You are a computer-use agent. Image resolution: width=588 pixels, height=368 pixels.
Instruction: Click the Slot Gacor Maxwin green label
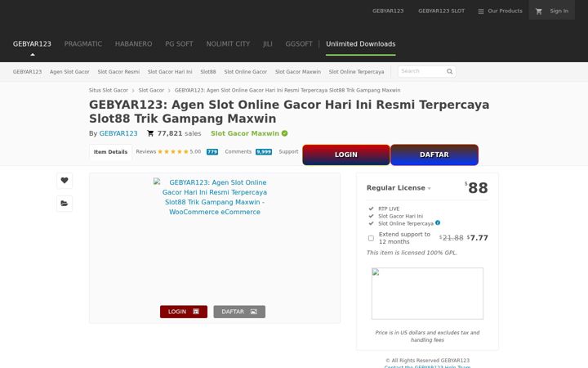[244, 133]
